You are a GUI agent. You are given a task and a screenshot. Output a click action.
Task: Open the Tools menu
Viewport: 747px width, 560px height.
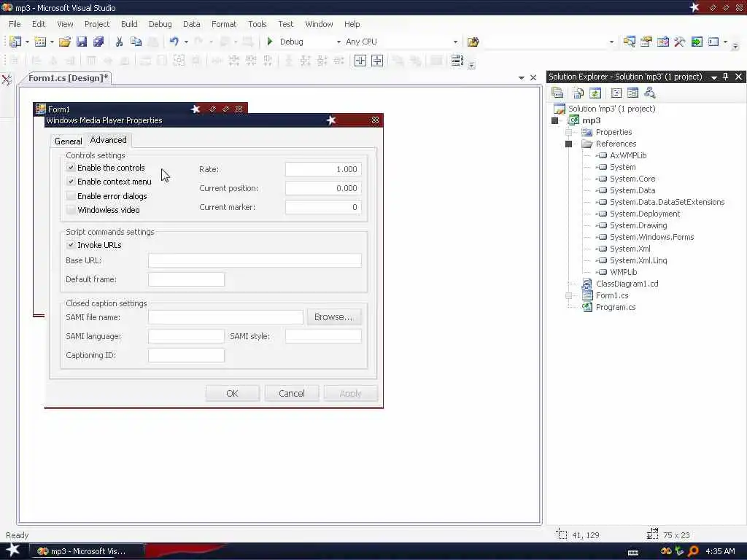pyautogui.click(x=258, y=24)
